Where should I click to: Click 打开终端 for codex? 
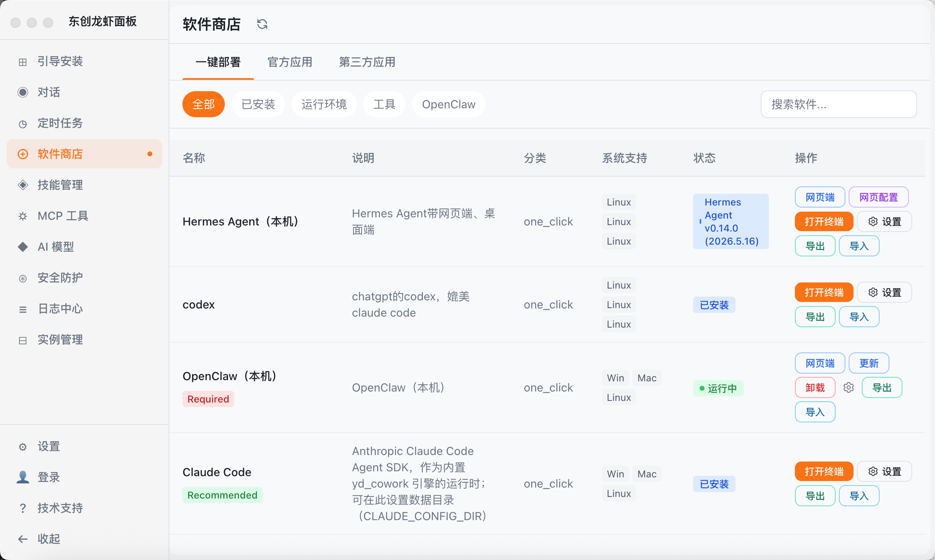824,293
